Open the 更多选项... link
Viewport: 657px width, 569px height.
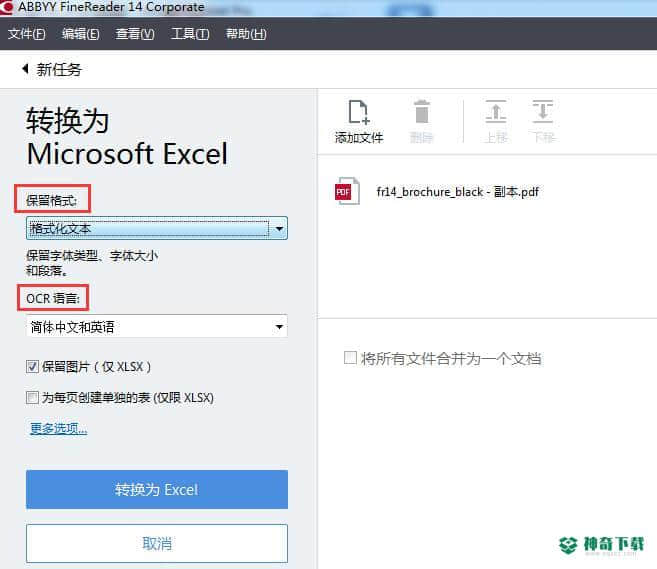point(59,428)
